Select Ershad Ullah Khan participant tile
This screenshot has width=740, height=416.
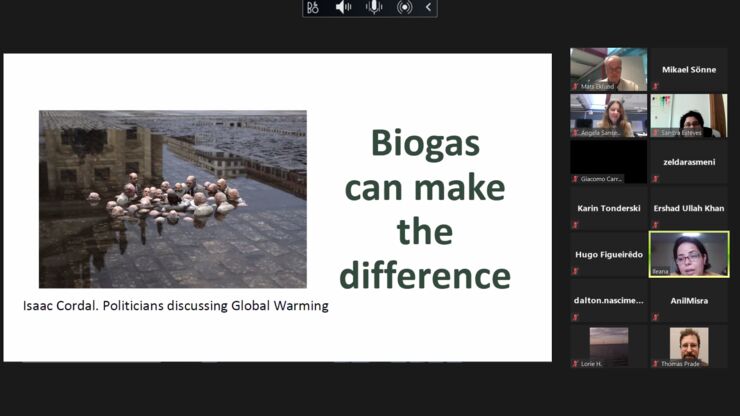point(689,208)
